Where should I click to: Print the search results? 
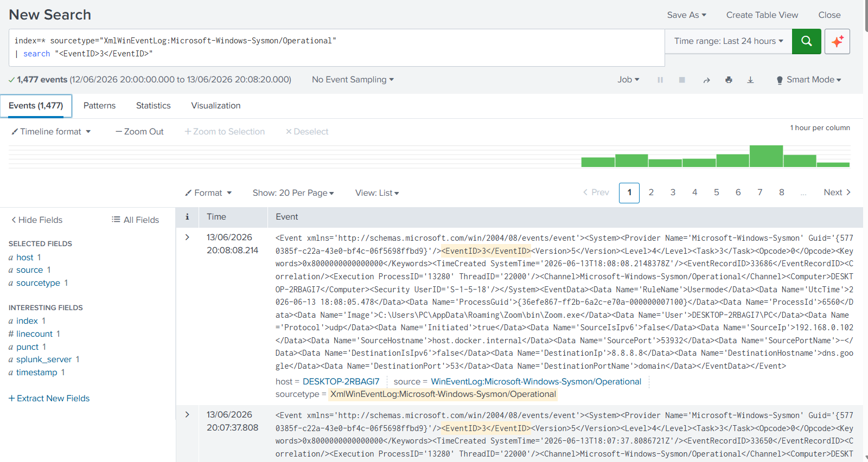click(x=729, y=80)
